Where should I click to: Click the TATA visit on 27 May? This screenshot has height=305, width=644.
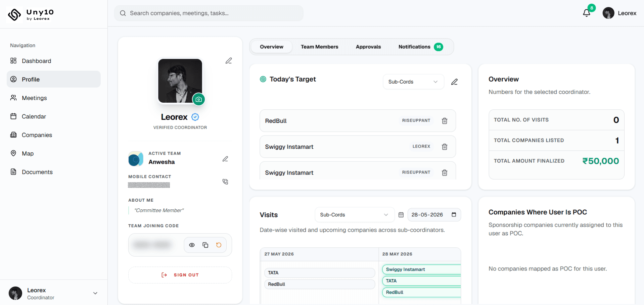pyautogui.click(x=320, y=273)
